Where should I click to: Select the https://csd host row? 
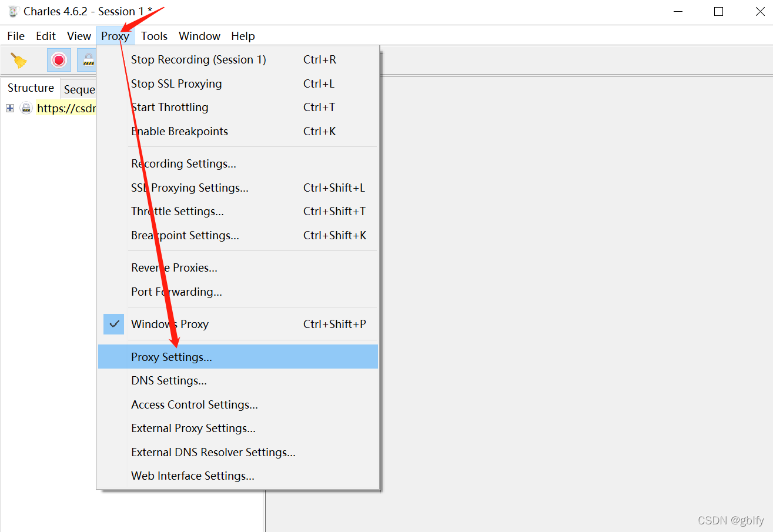(x=66, y=108)
